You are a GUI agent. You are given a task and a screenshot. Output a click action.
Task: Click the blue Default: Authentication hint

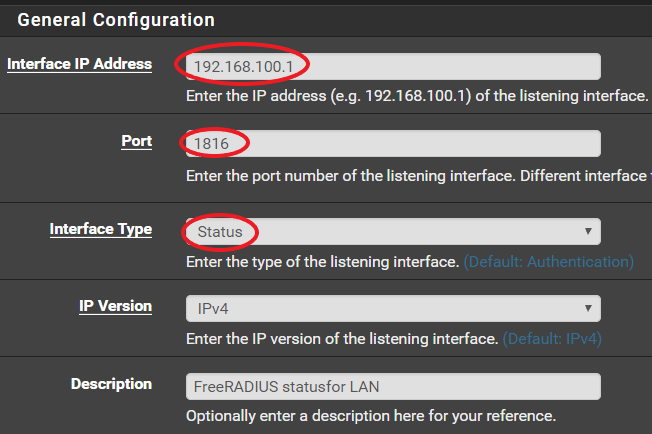tap(548, 261)
